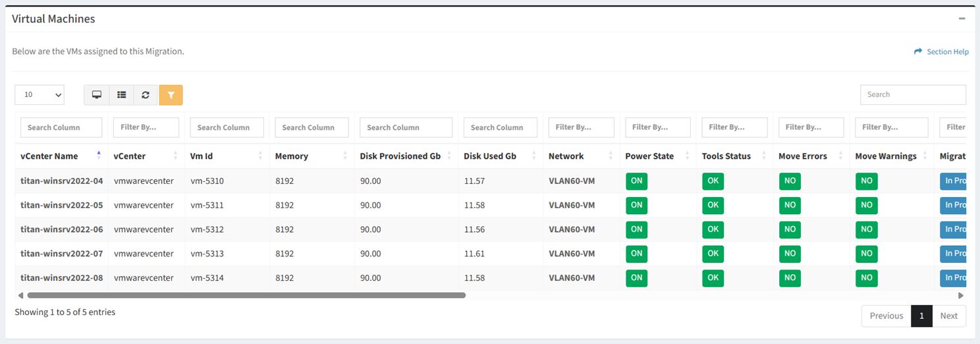Open the Tools Status Filter By dropdown
The height and width of the screenshot is (344, 980).
(x=735, y=127)
